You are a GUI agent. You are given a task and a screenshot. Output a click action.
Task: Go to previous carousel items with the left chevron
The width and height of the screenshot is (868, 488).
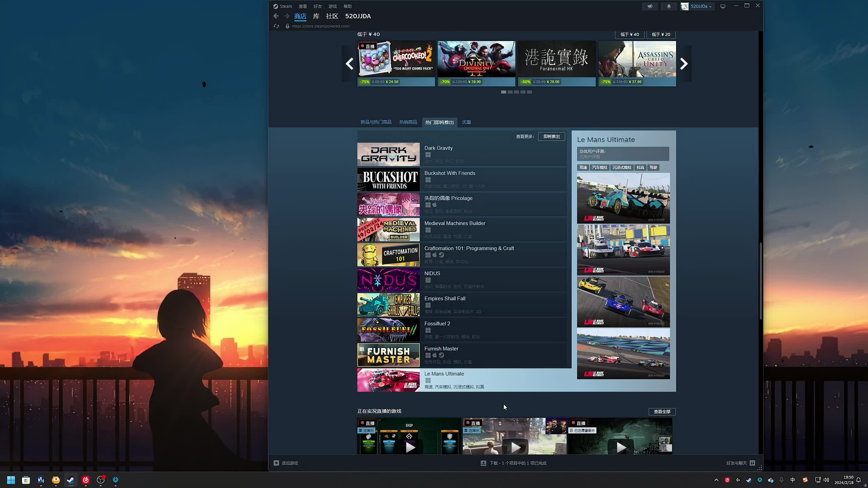point(350,64)
